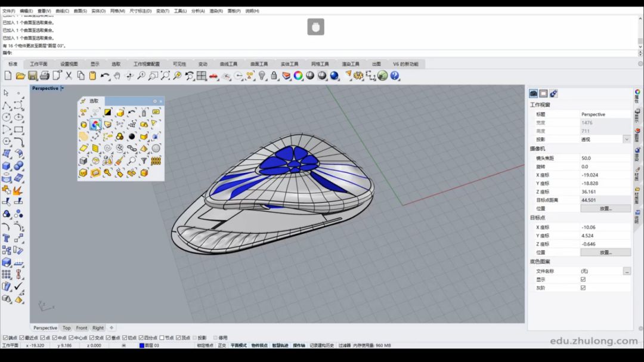Click the 镜头焦距 value field 50.0
644x362 pixels.
[x=605, y=158]
